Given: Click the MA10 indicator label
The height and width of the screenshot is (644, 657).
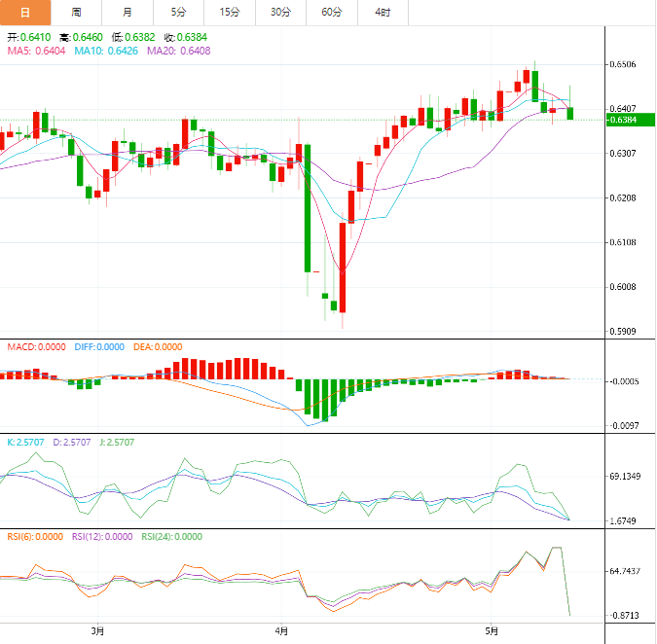Looking at the screenshot, I should (x=106, y=52).
